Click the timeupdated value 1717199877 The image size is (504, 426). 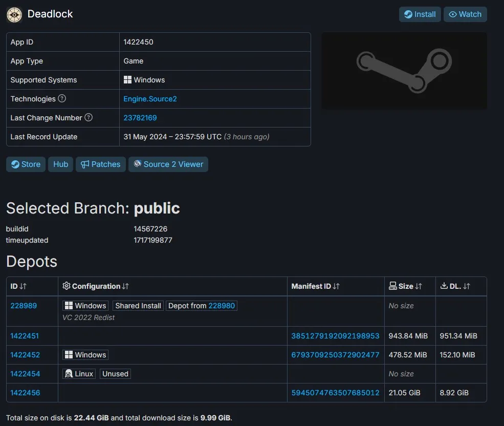click(x=153, y=240)
